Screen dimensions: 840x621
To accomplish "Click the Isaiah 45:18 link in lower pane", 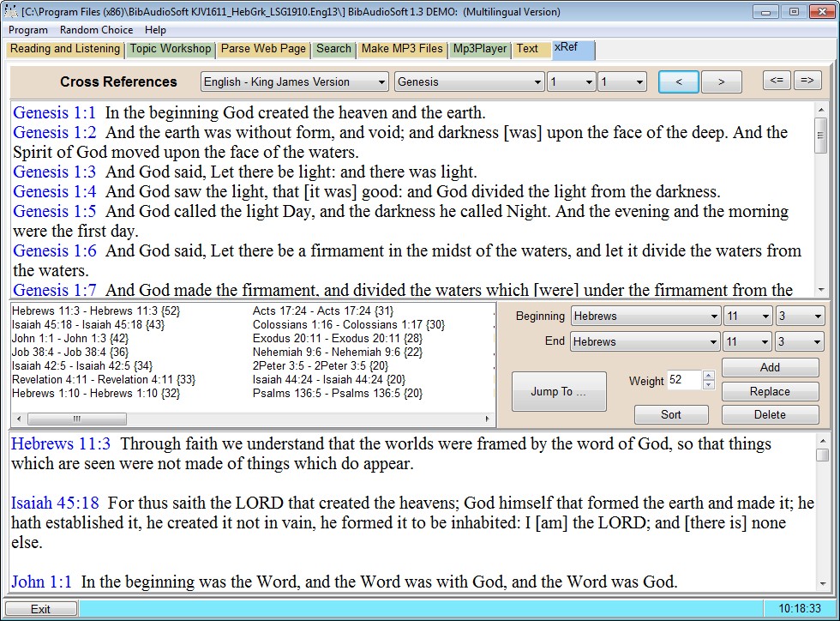I will point(55,503).
